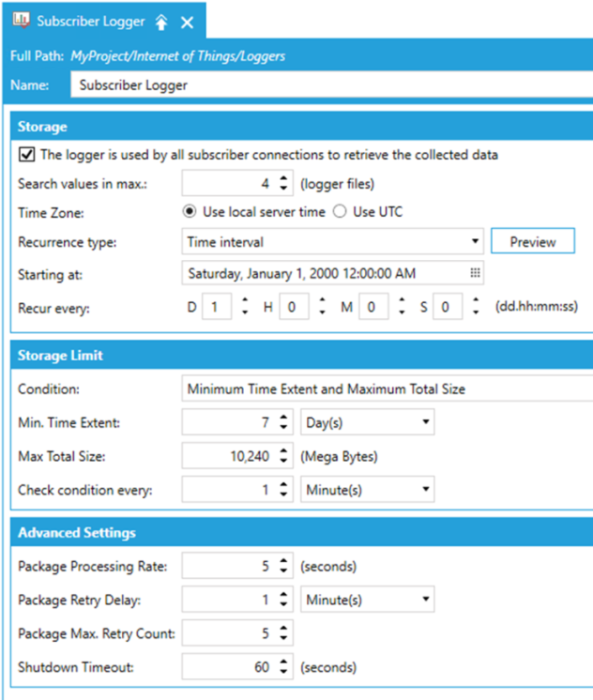Screen dimensions: 593x700
Task: Increase the Max Total Size value
Action: (283, 451)
